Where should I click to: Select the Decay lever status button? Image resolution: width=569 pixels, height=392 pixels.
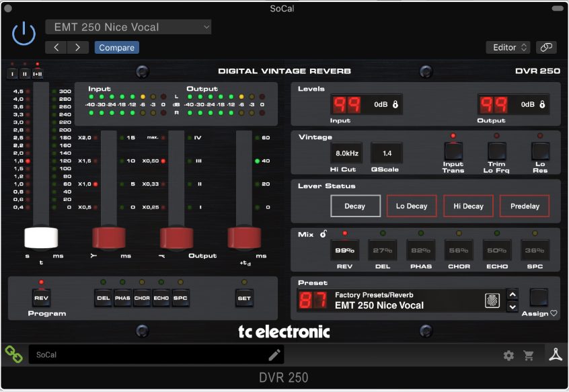click(x=355, y=206)
